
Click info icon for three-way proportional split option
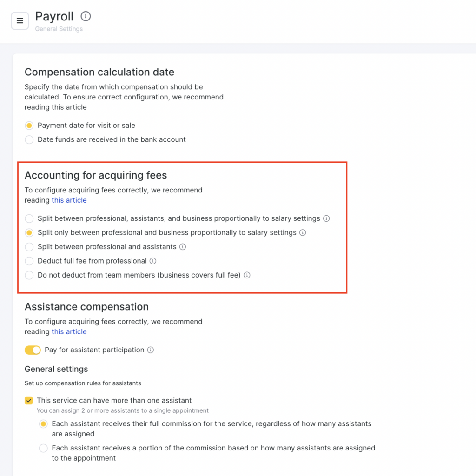(326, 218)
